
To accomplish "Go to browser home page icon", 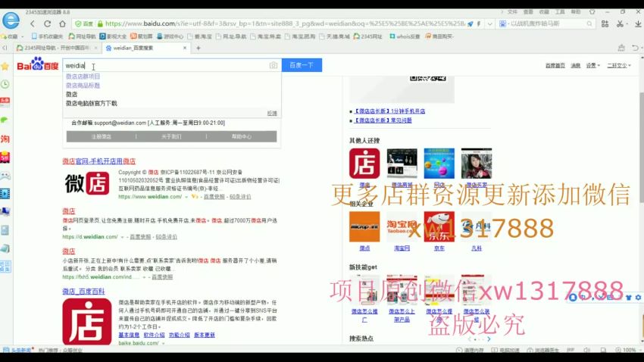I will [62, 23].
